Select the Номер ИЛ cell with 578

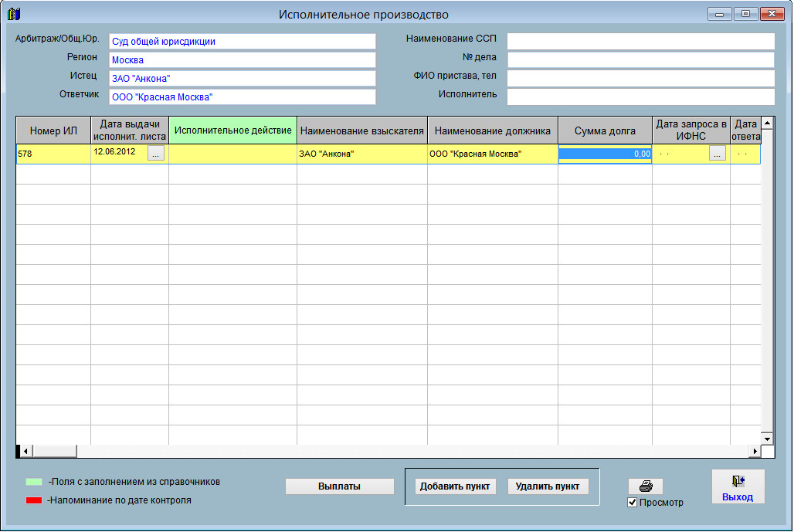[53, 154]
